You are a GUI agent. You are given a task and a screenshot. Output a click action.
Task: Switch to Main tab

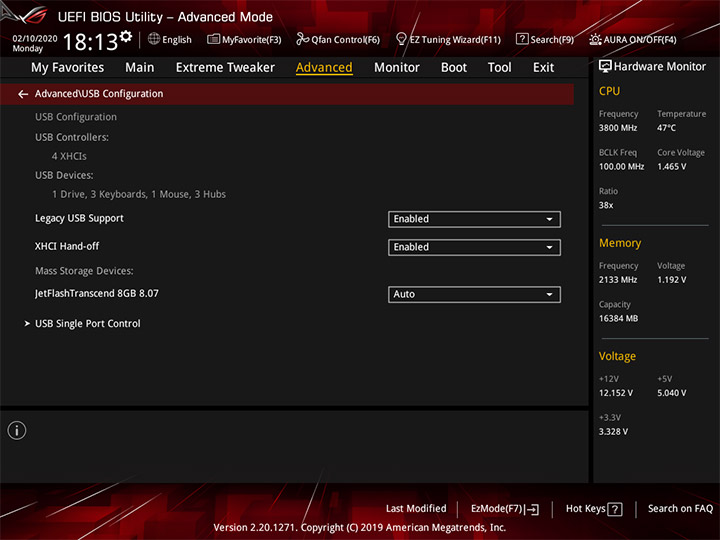pos(140,68)
